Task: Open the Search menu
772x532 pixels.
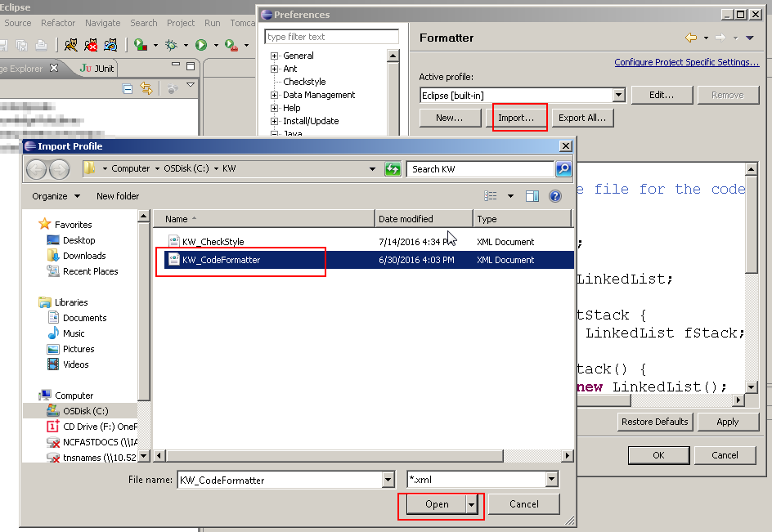Action: pos(143,23)
